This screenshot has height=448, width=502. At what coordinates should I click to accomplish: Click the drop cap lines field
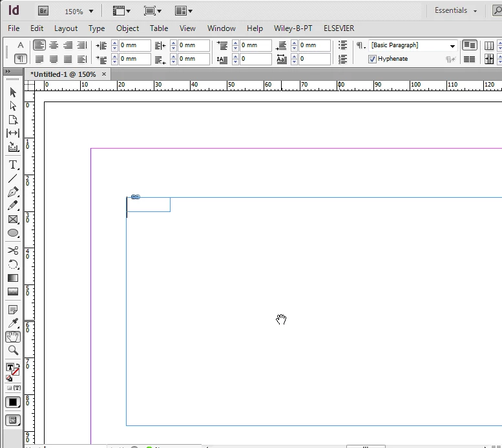click(x=255, y=59)
